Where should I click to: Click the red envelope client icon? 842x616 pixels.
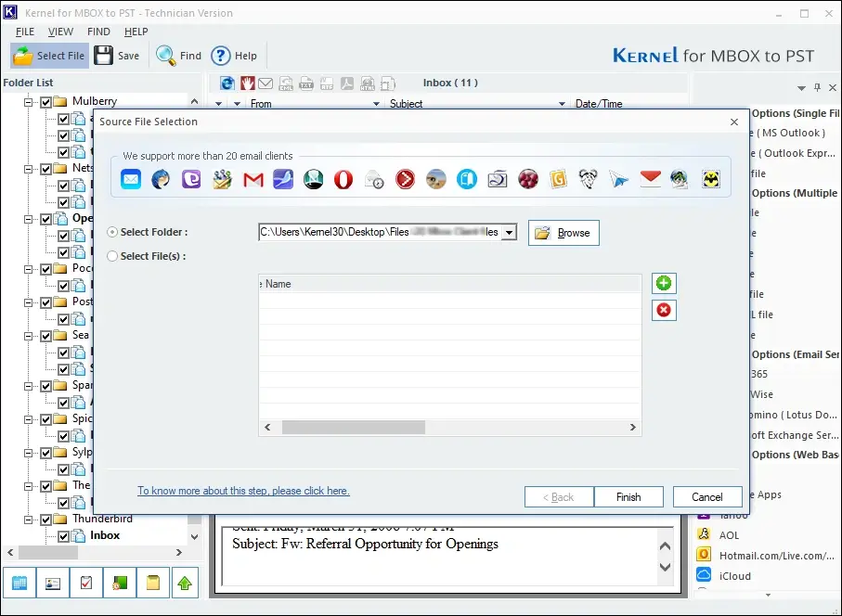650,179
